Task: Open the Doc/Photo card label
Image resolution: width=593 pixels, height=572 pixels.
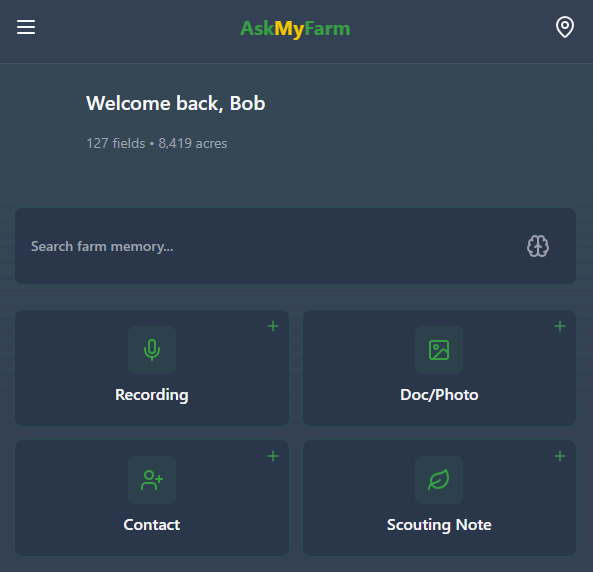Action: [439, 395]
